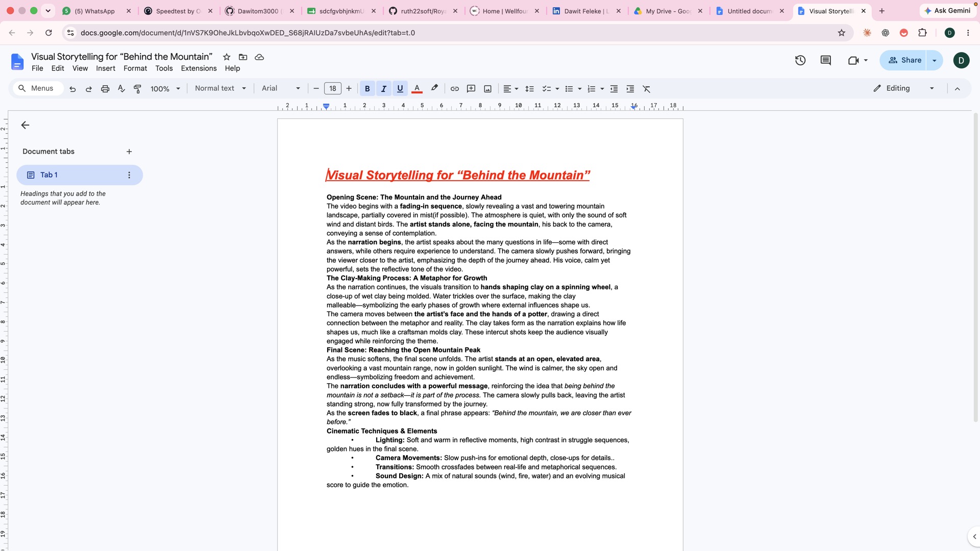Click the Insert link icon
Image resolution: width=980 pixels, height=551 pixels.
pos(455,89)
